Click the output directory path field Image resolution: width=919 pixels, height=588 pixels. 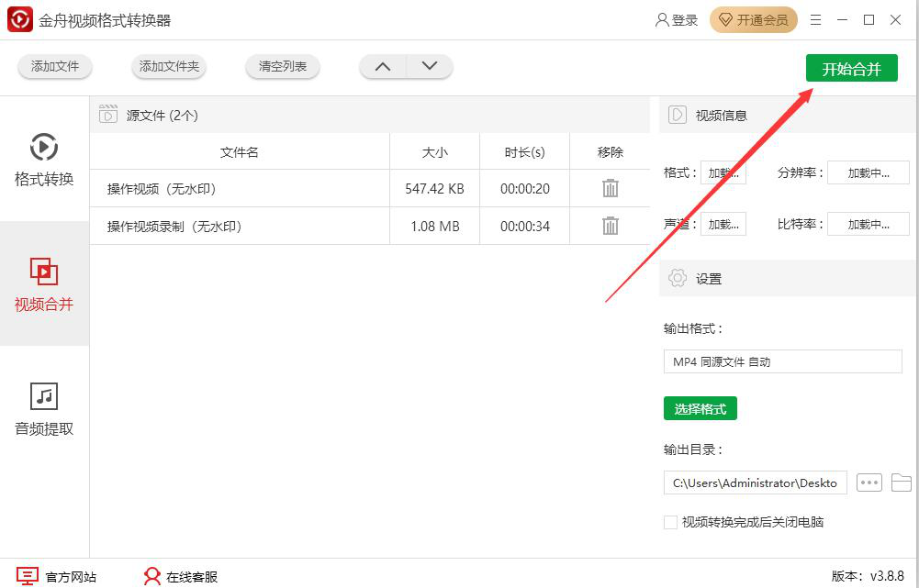755,483
